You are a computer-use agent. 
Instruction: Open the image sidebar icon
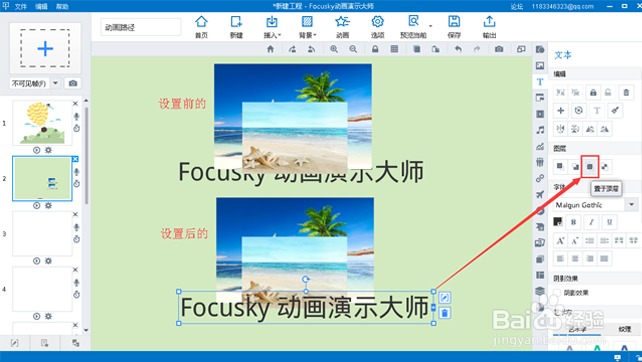(x=540, y=66)
